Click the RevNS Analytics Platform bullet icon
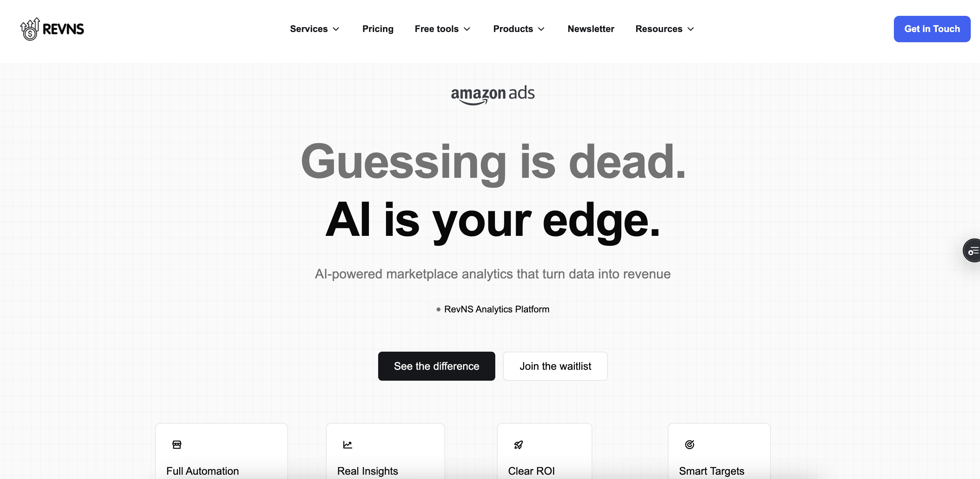Screen dimensions: 980x479 coord(438,308)
